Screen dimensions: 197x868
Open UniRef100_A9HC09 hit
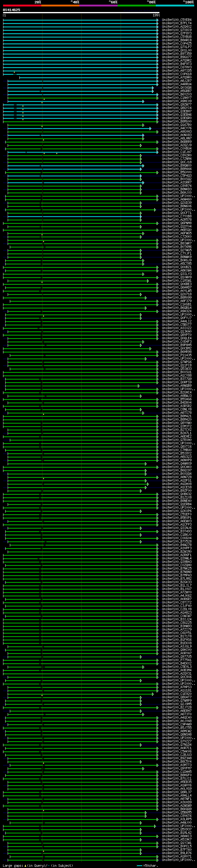pos(176,101)
